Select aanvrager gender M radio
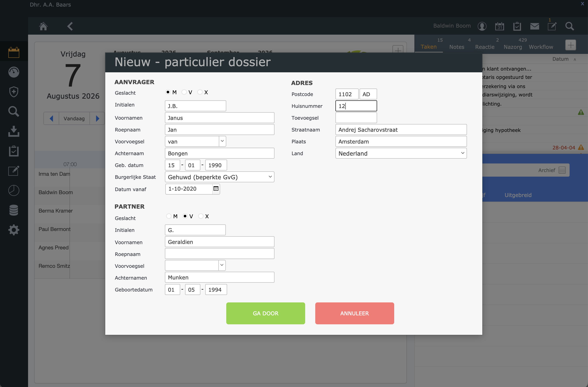The image size is (588, 387). (x=168, y=92)
